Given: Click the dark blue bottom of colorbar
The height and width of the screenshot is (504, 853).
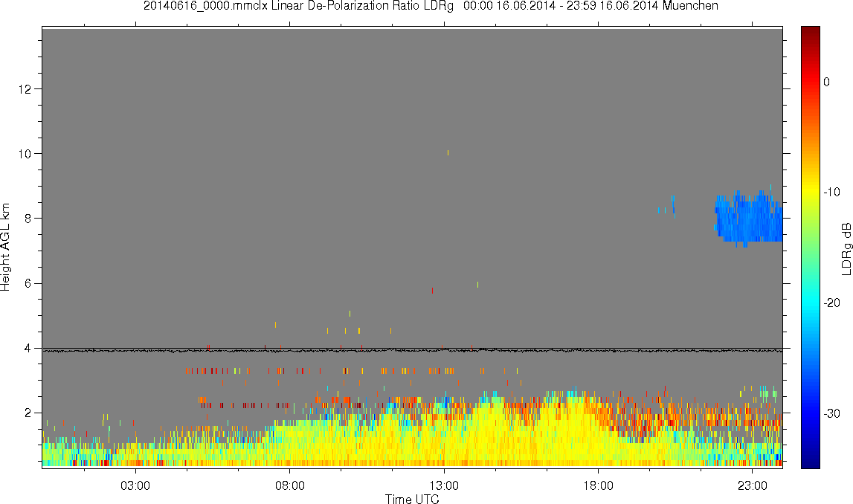Looking at the screenshot, I should (x=810, y=462).
